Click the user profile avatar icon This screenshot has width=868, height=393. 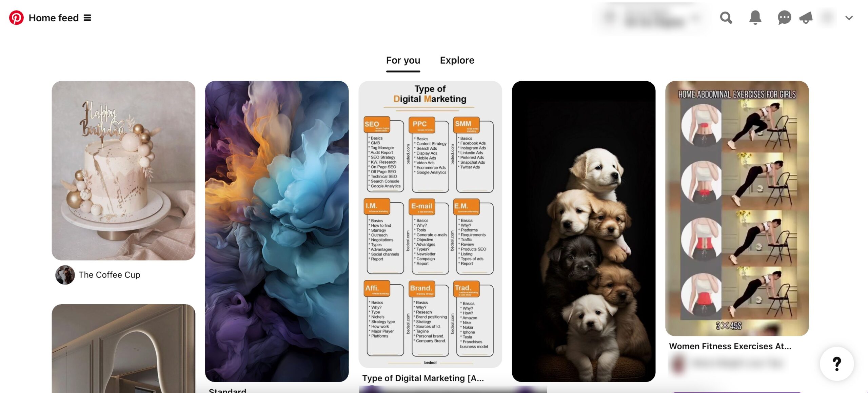point(829,18)
